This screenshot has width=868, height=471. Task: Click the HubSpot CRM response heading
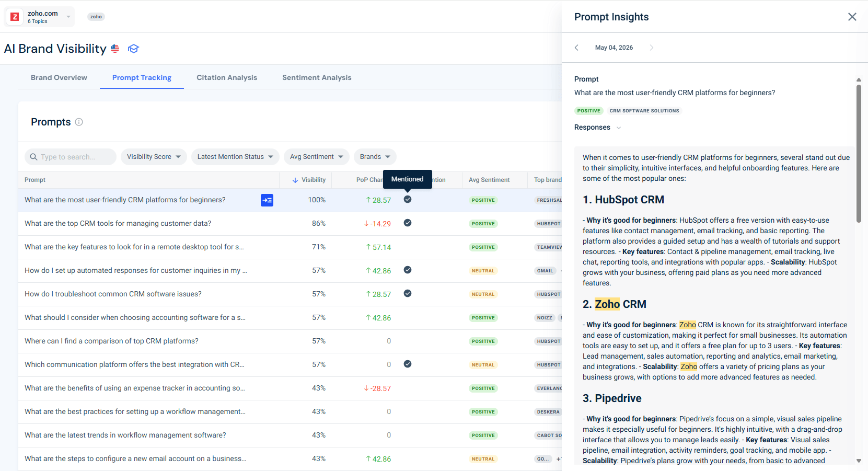click(x=623, y=200)
